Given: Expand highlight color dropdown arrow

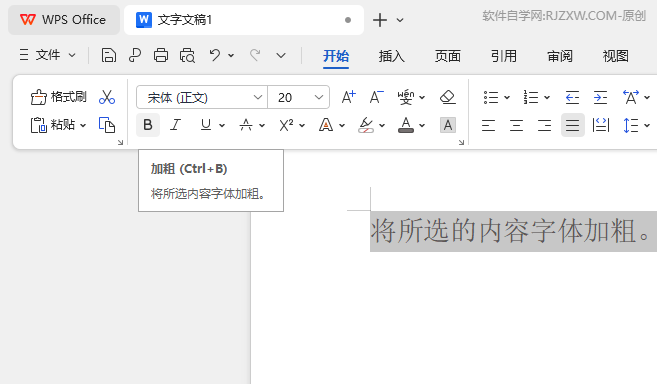Looking at the screenshot, I should [382, 125].
